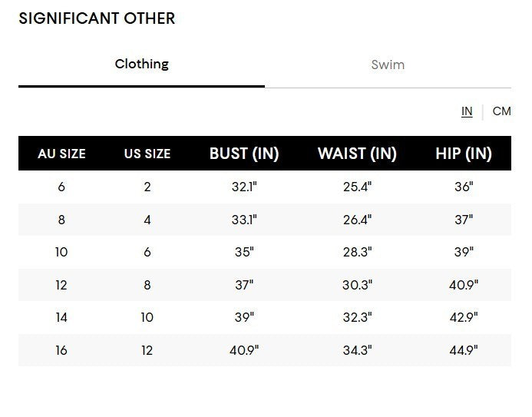This screenshot has width=532, height=417.
Task: Select the IN unit option
Action: point(467,111)
